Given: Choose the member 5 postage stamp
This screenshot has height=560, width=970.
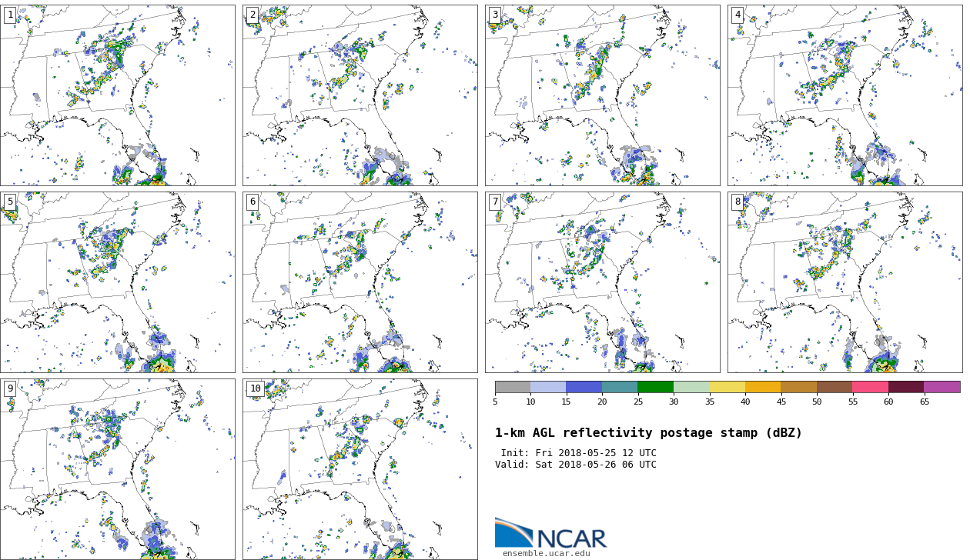Looking at the screenshot, I should [x=118, y=282].
